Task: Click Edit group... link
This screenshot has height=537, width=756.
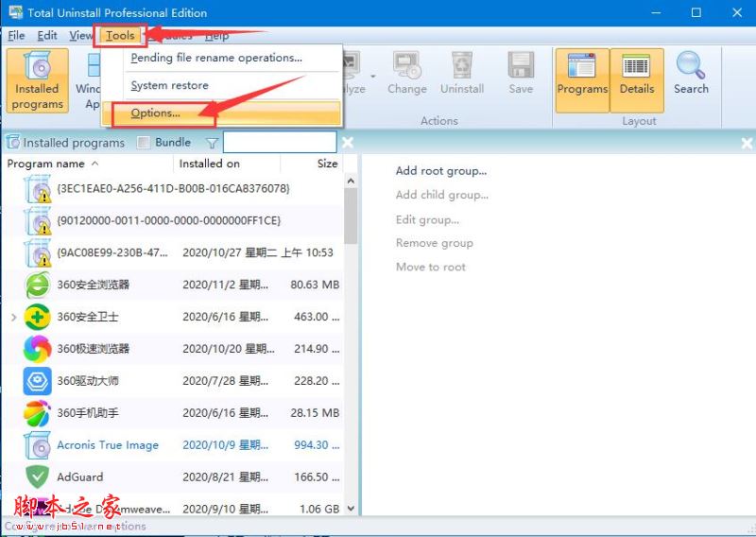Action: pyautogui.click(x=427, y=219)
